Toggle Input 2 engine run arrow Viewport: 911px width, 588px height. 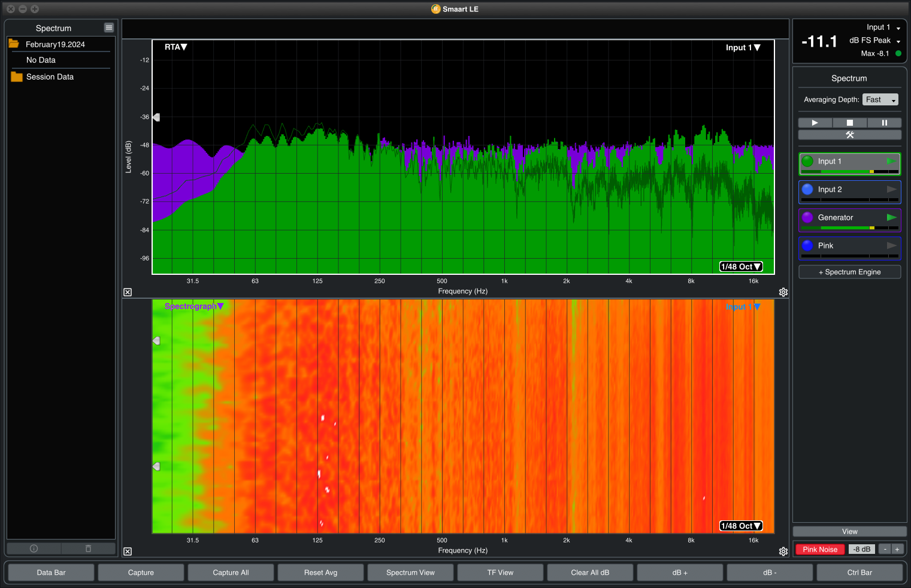892,189
